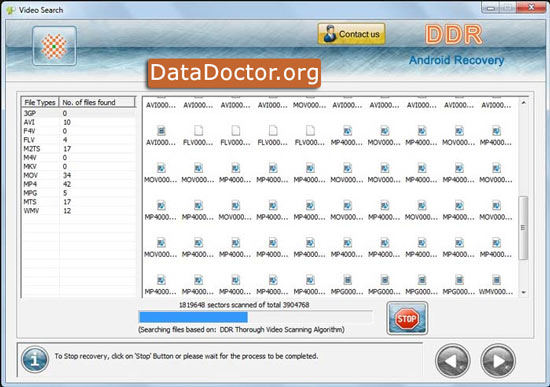Viewport: 550px width, 387px height.
Task: Click the count 17 in MTS row
Action: tap(67, 202)
